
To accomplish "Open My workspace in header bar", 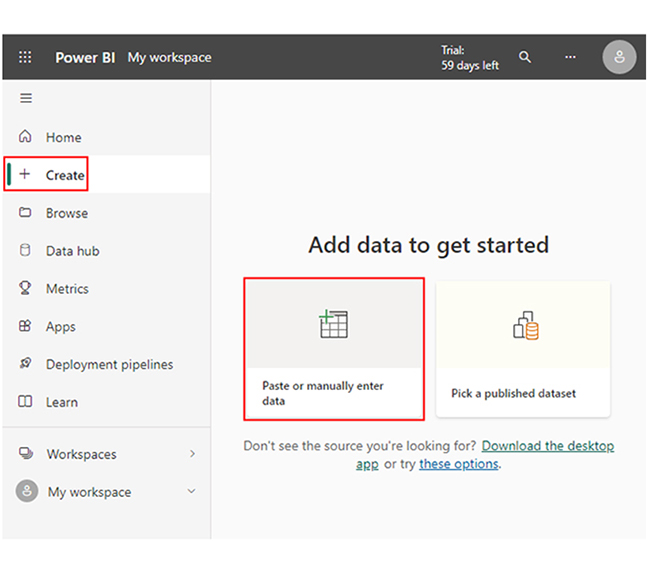I will 169,57.
